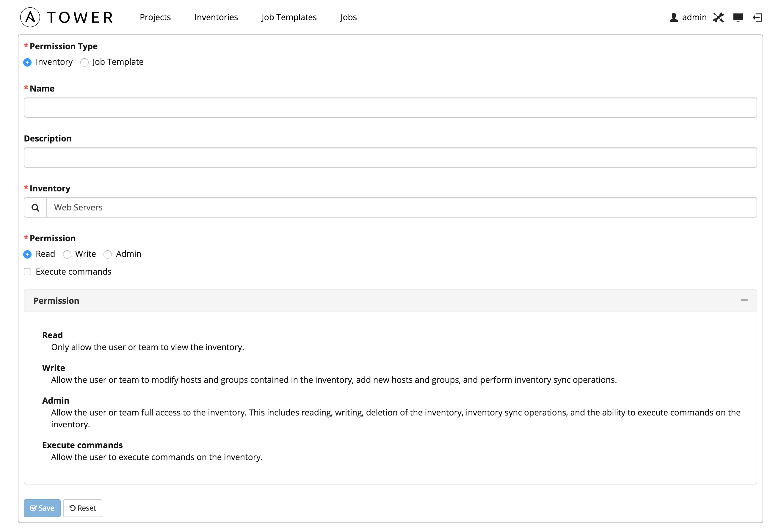Image resolution: width=781 pixels, height=532 pixels.
Task: Click the Permission panel header title
Action: click(57, 301)
